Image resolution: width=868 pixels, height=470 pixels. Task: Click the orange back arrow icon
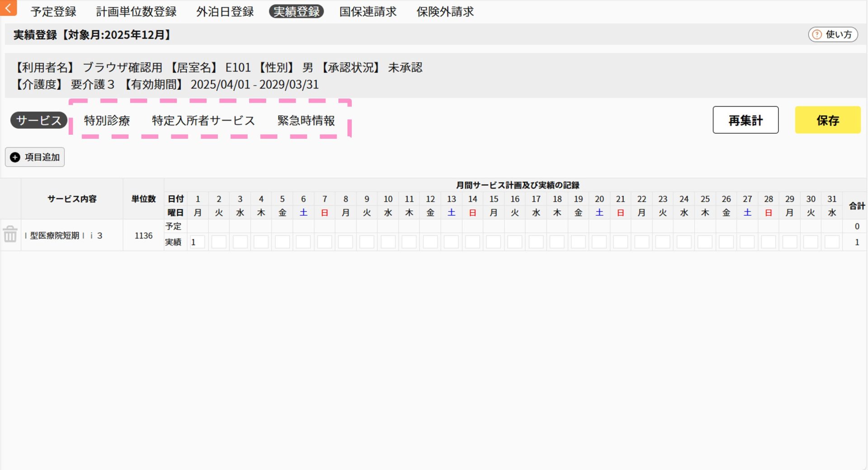(x=8, y=8)
